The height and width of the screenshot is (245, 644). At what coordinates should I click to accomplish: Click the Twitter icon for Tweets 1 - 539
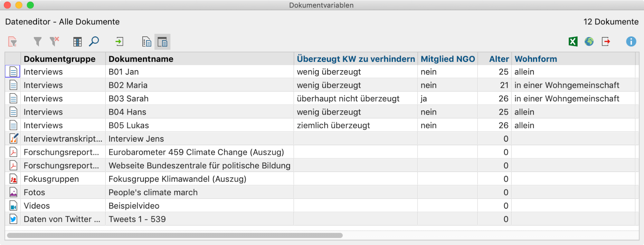13,219
